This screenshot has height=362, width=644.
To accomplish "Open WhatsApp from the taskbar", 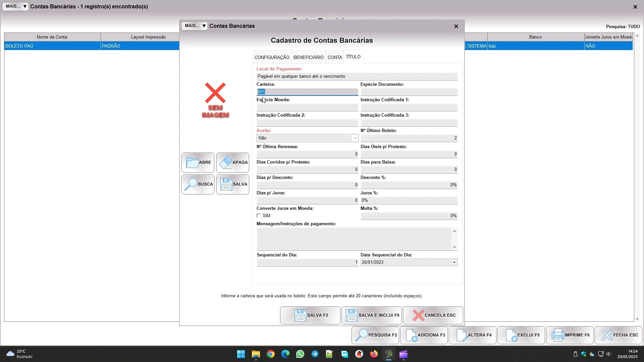I will click(300, 354).
